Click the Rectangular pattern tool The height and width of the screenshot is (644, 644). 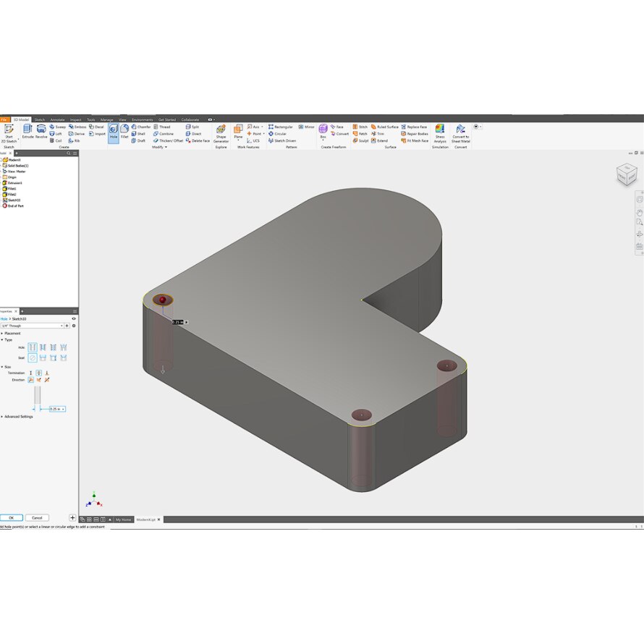point(281,127)
